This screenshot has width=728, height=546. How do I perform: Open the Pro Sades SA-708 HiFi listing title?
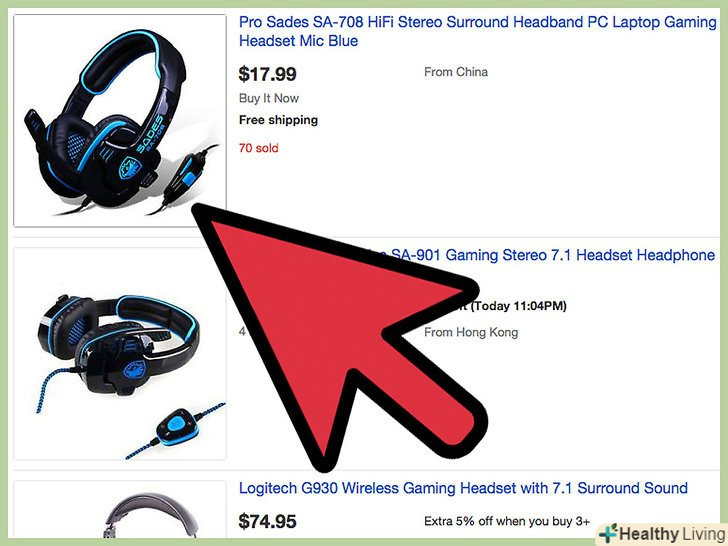478,32
